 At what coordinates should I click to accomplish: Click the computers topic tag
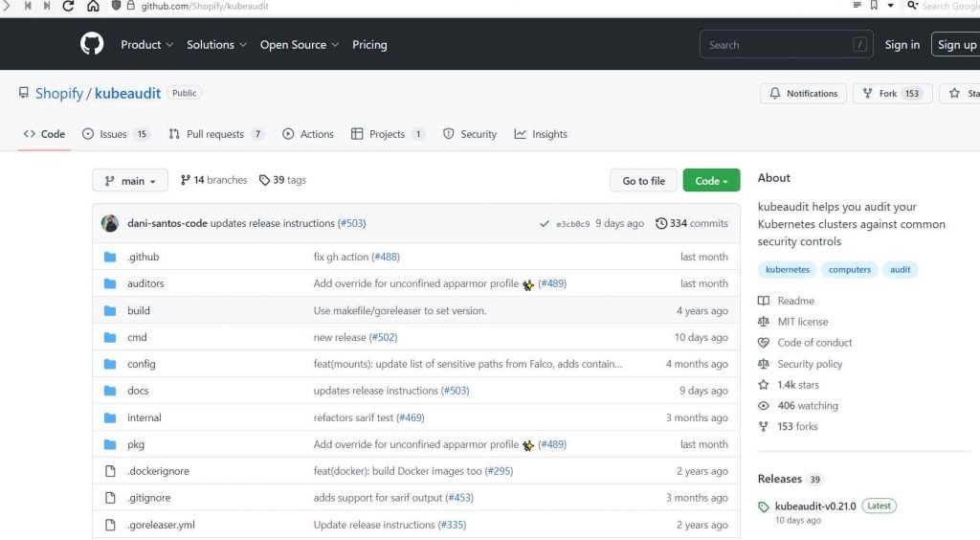[850, 269]
